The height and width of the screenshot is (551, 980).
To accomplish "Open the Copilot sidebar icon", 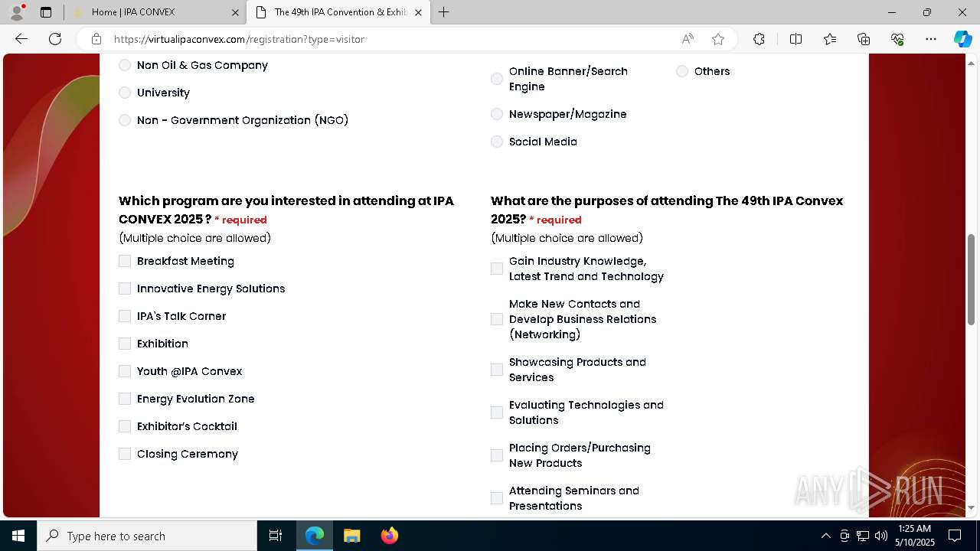I will [x=962, y=39].
